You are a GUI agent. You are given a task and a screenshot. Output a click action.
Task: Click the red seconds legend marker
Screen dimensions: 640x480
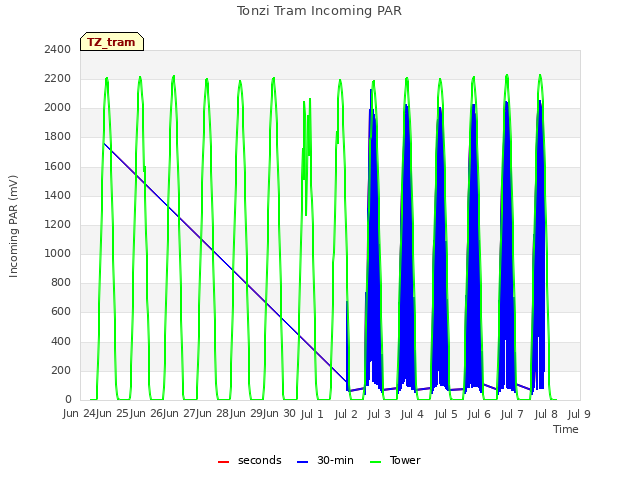point(224,462)
